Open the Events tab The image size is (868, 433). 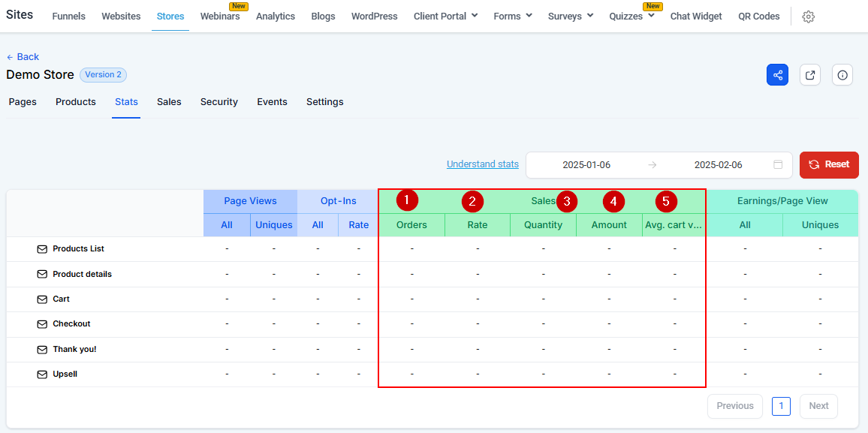tap(272, 102)
